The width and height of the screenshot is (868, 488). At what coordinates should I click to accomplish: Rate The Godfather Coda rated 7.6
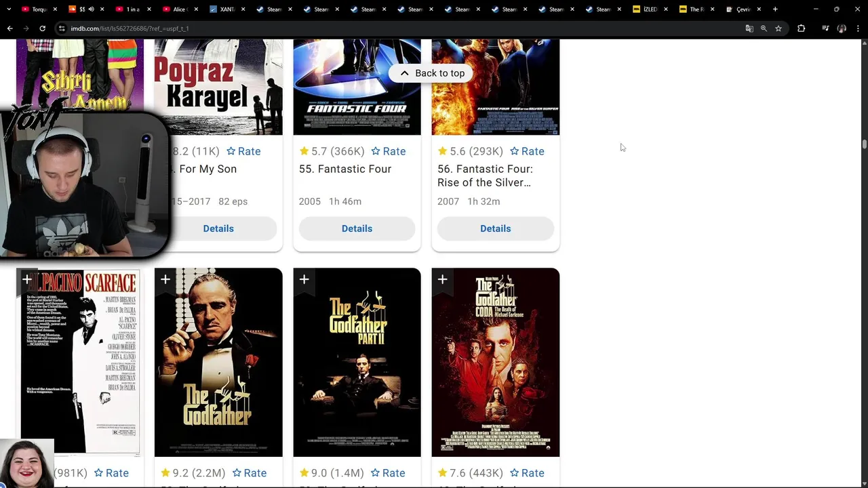coord(527,473)
